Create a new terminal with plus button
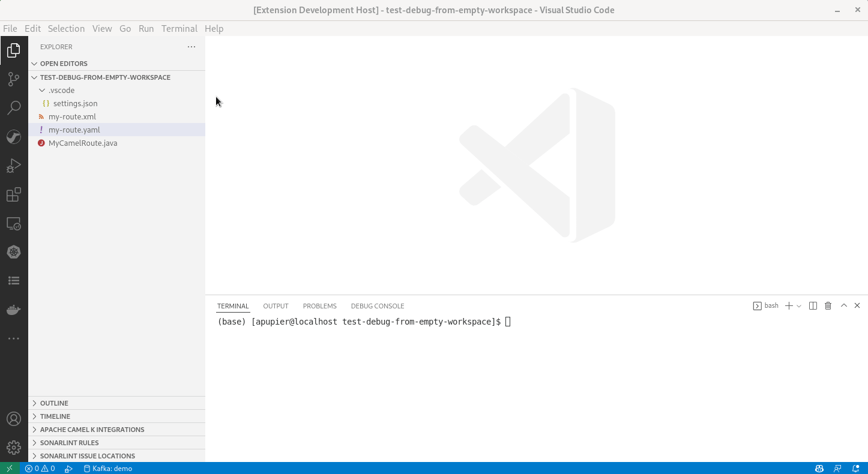Viewport: 868px width, 474px height. coord(789,305)
